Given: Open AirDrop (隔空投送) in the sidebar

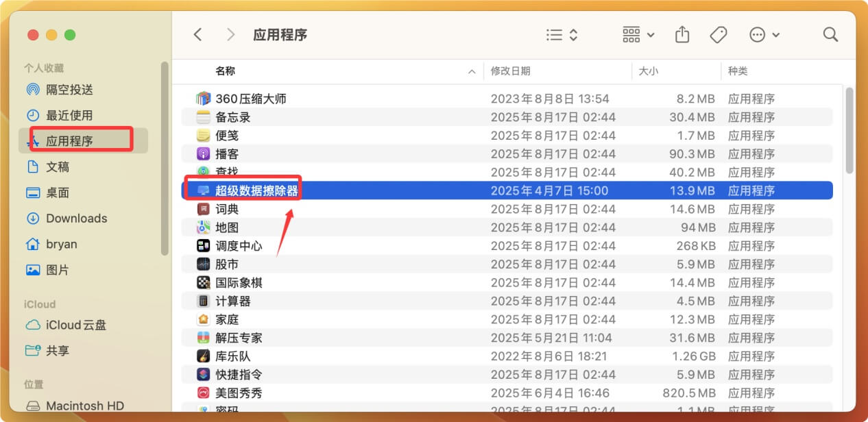Looking at the screenshot, I should point(70,89).
